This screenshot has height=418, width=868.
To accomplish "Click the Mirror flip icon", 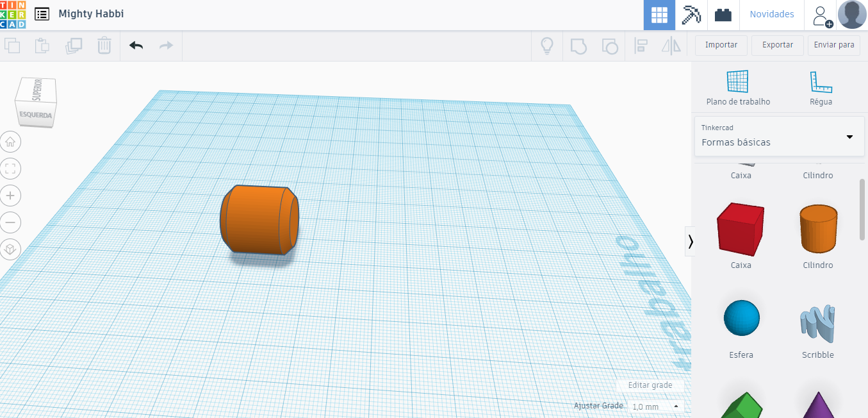I will pos(671,46).
